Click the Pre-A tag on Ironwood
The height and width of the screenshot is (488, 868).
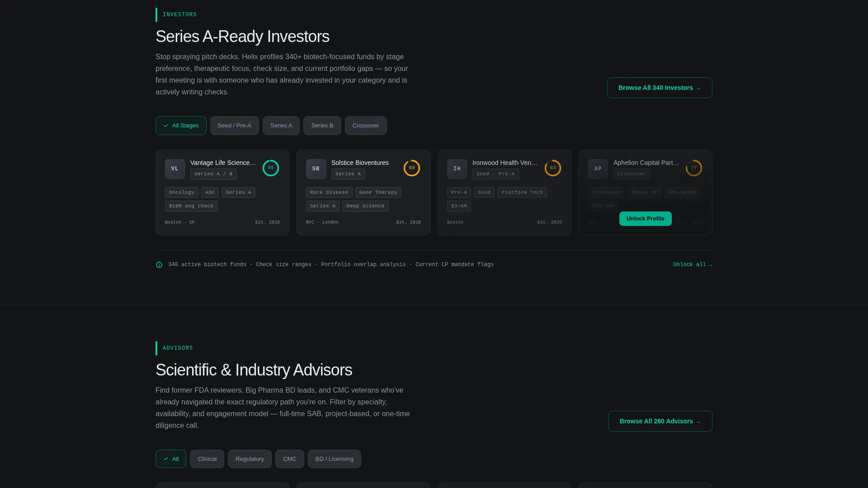coord(459,192)
